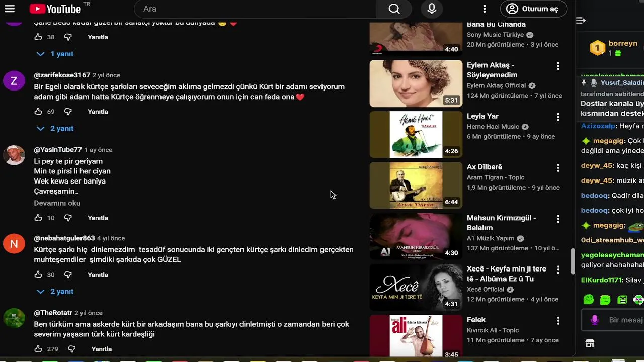
Task: Click the purple microphone icon in chat input
Action: pos(594,320)
